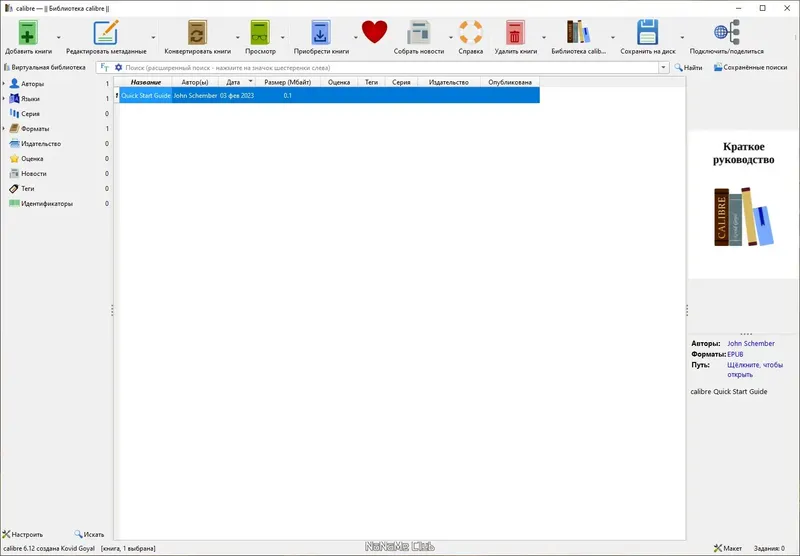
Task: Open the Edit metadata tool
Action: tap(106, 33)
